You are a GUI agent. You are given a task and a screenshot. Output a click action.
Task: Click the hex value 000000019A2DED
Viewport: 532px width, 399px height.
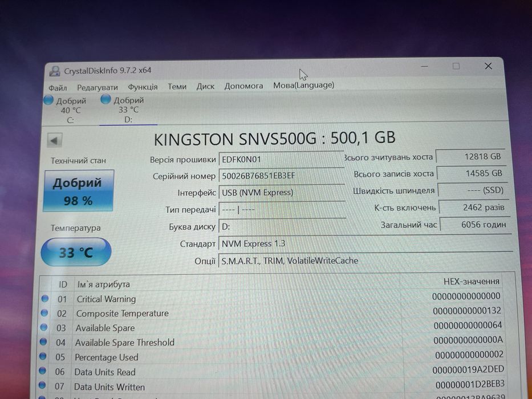coord(468,369)
